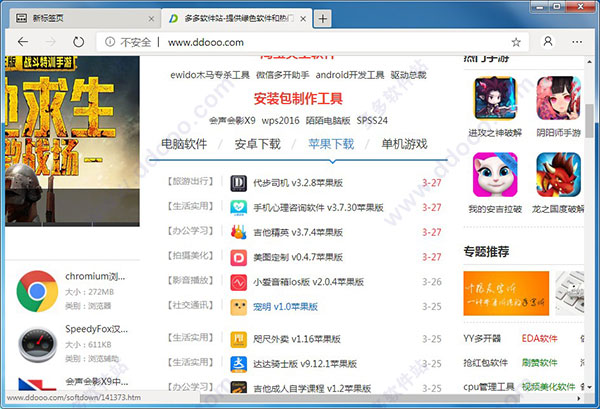The height and width of the screenshot is (409, 600).
Task: Click the vertical scrollbar thumb
Action: tap(589, 121)
